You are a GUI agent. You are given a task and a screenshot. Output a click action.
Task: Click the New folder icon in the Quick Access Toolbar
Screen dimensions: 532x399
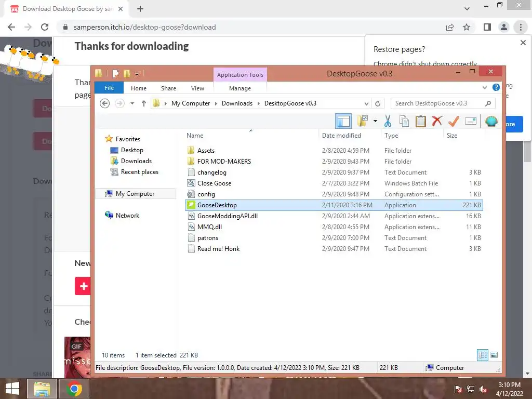tap(127, 73)
